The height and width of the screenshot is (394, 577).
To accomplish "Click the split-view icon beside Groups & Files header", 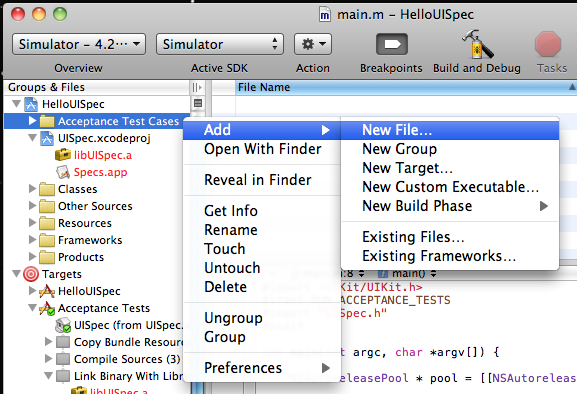I will pyautogui.click(x=198, y=88).
